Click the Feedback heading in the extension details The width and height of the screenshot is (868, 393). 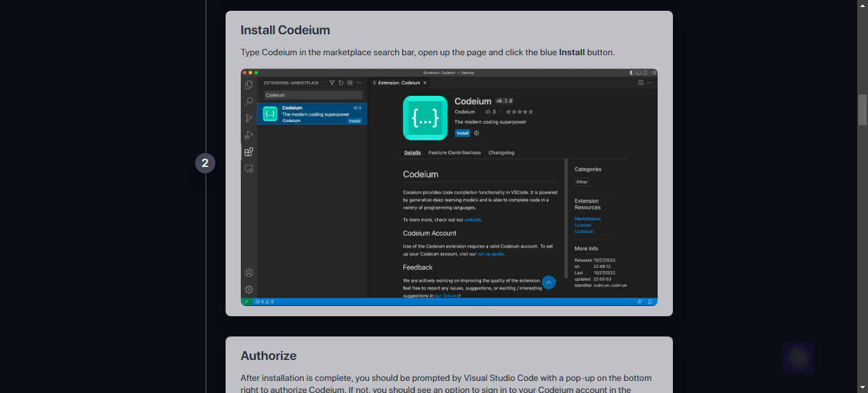pyautogui.click(x=417, y=267)
